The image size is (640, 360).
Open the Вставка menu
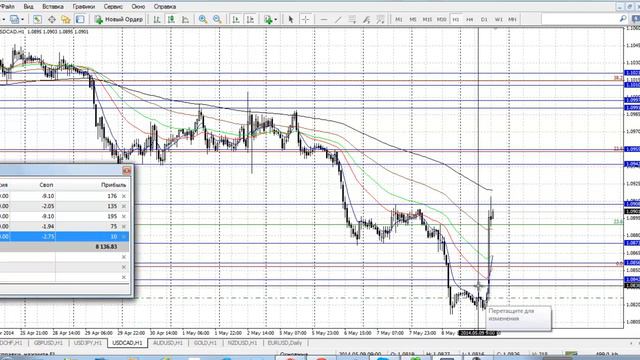coord(53,7)
